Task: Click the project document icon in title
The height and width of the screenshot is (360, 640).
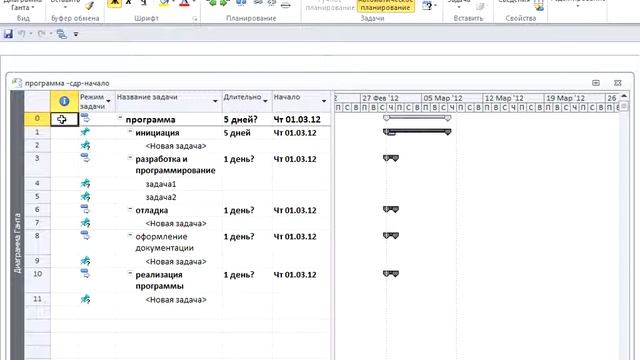Action: 17,83
